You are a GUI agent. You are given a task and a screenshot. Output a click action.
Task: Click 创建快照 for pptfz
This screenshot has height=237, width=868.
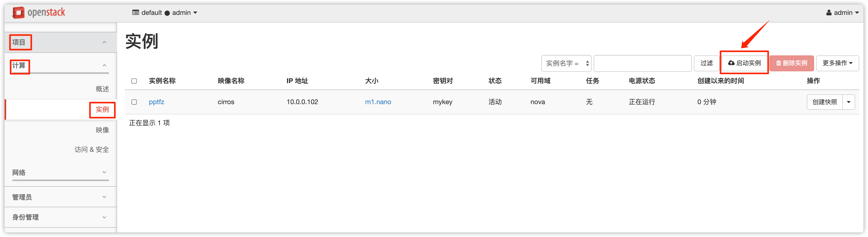tap(825, 102)
